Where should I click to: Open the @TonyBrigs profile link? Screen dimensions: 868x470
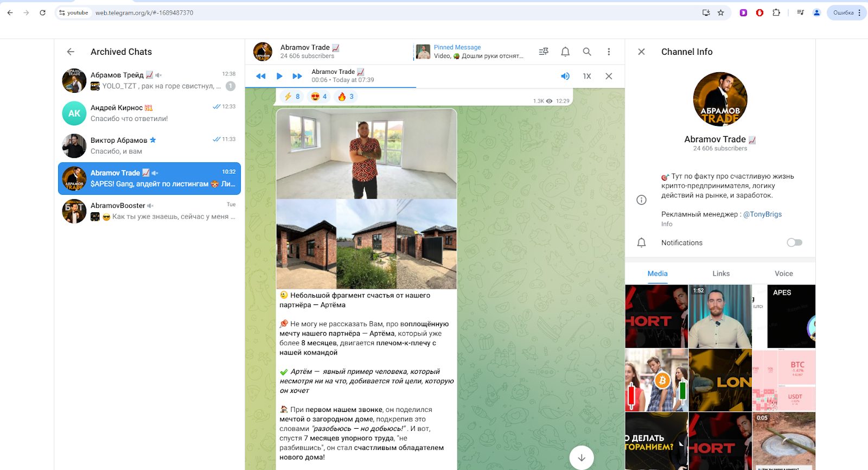(762, 214)
